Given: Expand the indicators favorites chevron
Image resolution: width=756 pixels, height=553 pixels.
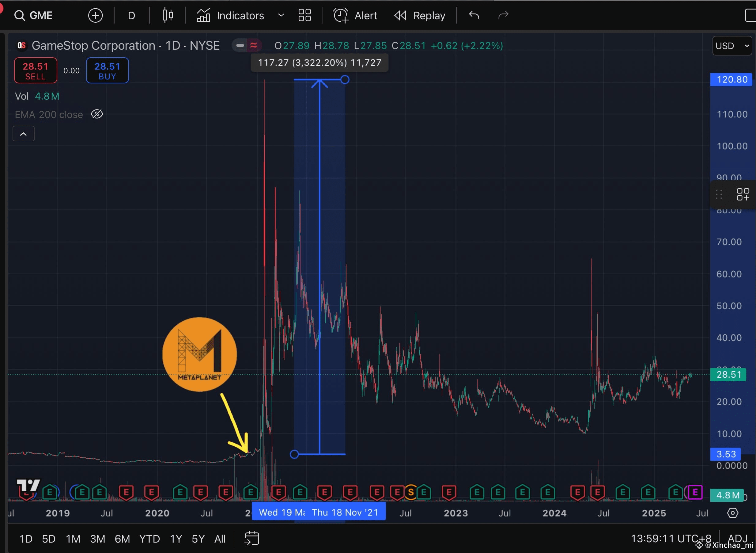Looking at the screenshot, I should 281,15.
